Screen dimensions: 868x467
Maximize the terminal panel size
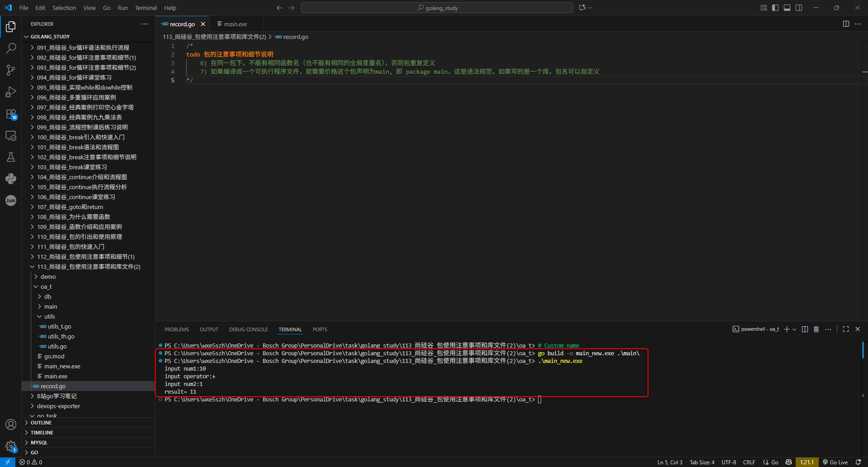coord(846,329)
